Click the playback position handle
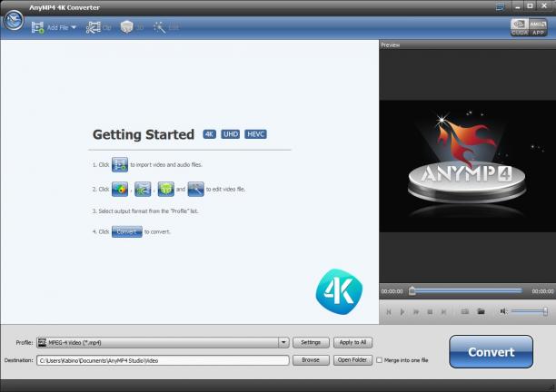The width and height of the screenshot is (556, 392). point(412,290)
